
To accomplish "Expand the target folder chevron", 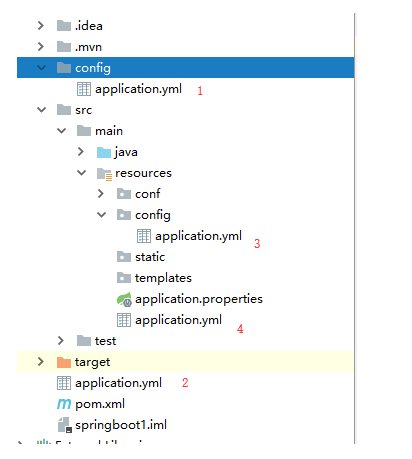I will pyautogui.click(x=41, y=362).
